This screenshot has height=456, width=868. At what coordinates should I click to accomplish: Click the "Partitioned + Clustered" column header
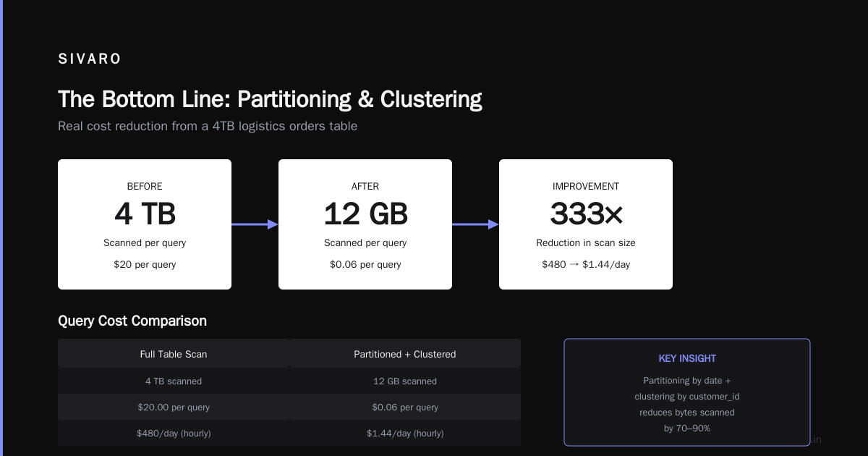pos(405,354)
